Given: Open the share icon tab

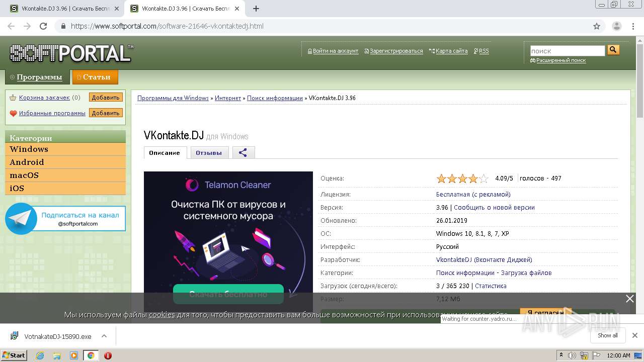Looking at the screenshot, I should tap(244, 153).
